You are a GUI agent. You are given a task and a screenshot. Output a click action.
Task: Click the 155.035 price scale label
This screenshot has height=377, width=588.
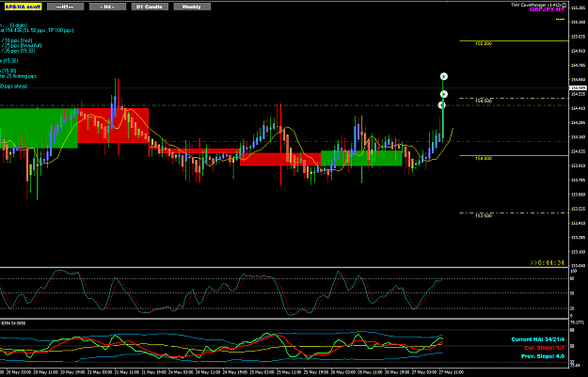pyautogui.click(x=578, y=37)
